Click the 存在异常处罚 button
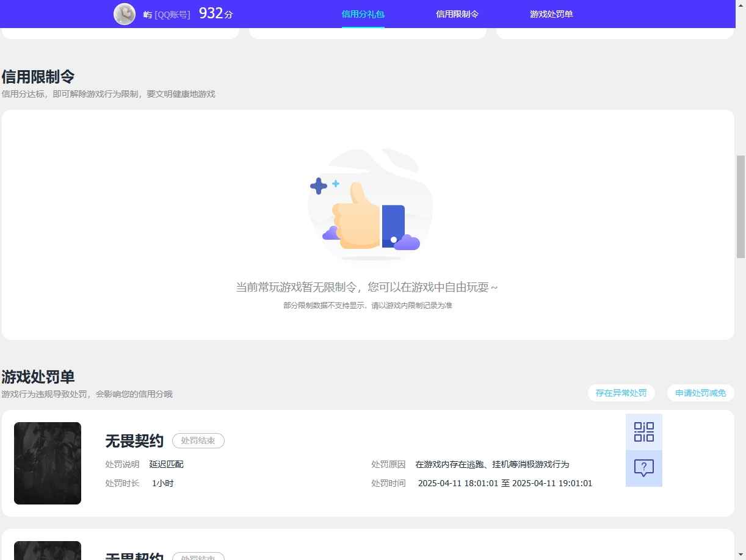 pos(621,393)
